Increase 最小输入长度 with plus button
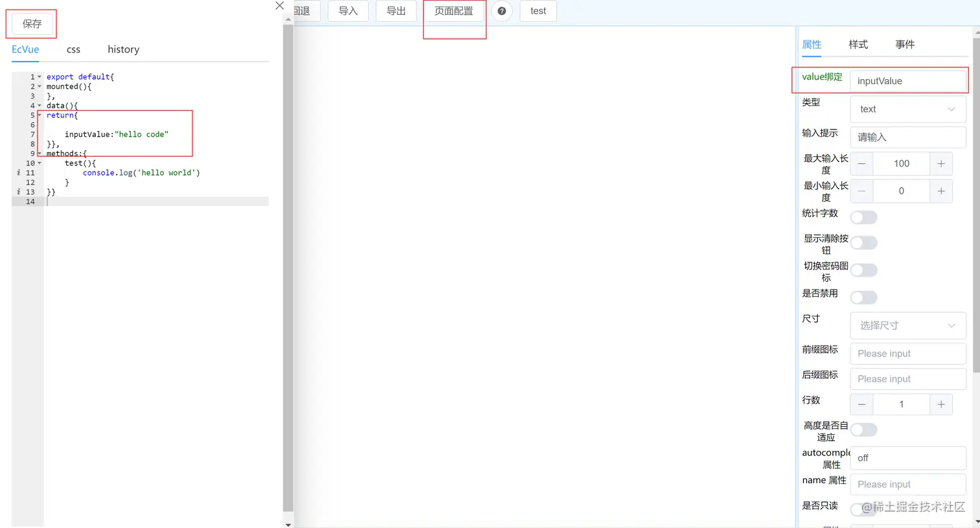 [941, 191]
